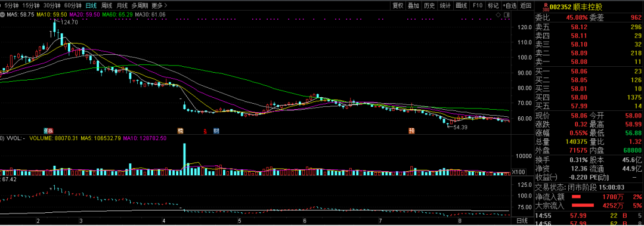The image size is (644, 226).
Task: Click the 标记 mark button
Action: [x=493, y=5]
